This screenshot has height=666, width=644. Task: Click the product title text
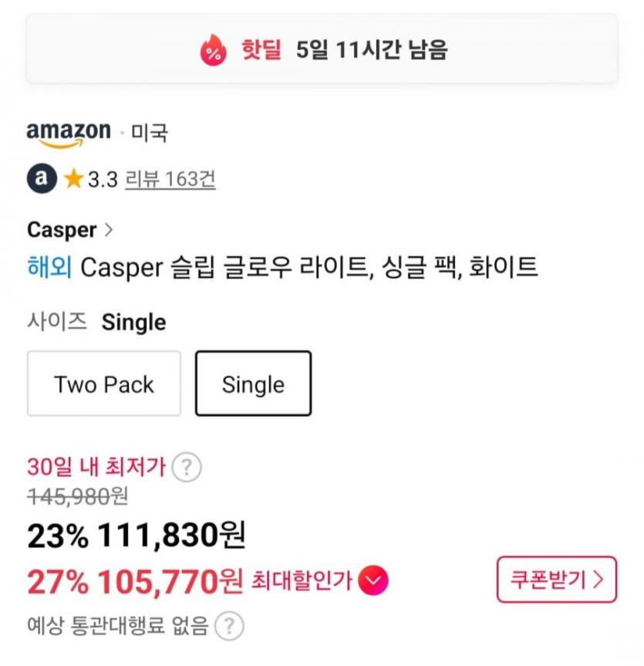[x=309, y=268]
